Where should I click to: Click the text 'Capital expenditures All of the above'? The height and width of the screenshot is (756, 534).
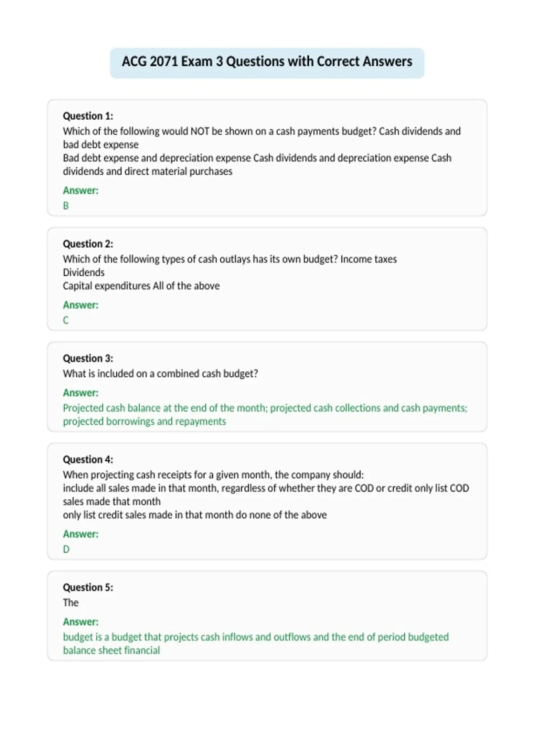[141, 286]
